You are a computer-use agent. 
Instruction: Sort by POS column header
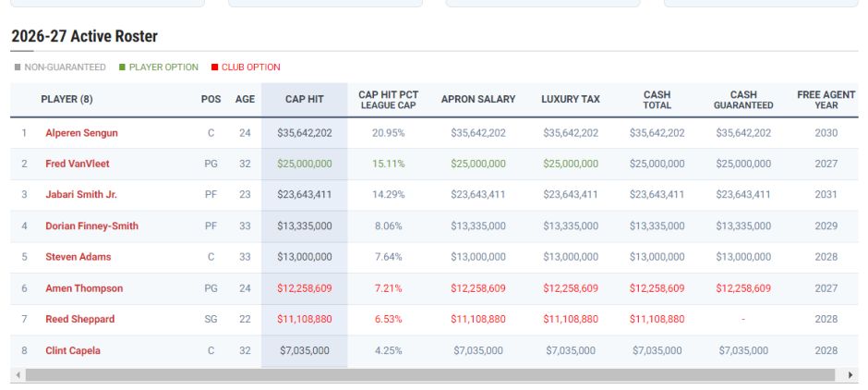point(211,100)
